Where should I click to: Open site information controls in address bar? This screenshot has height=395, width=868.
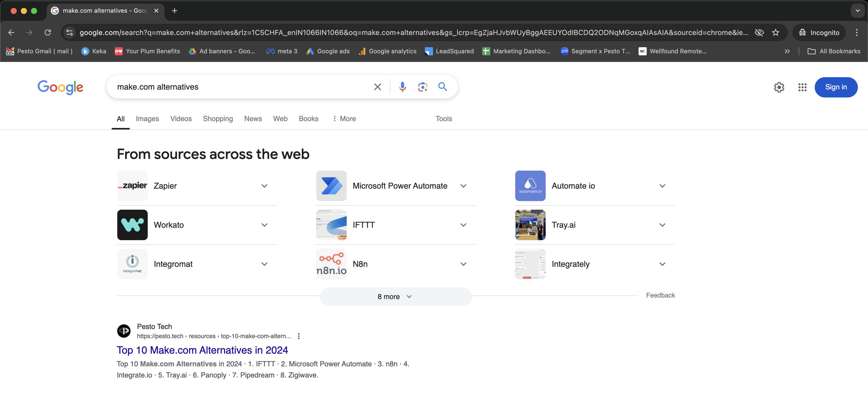pos(69,32)
